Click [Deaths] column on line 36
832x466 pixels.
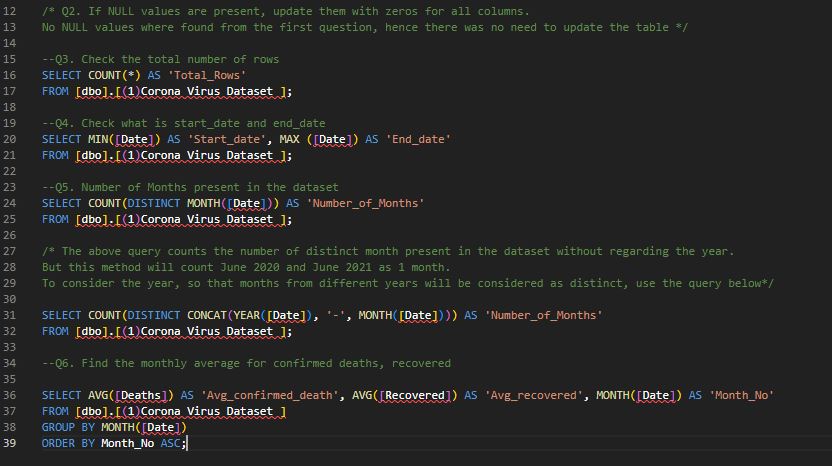pyautogui.click(x=141, y=395)
